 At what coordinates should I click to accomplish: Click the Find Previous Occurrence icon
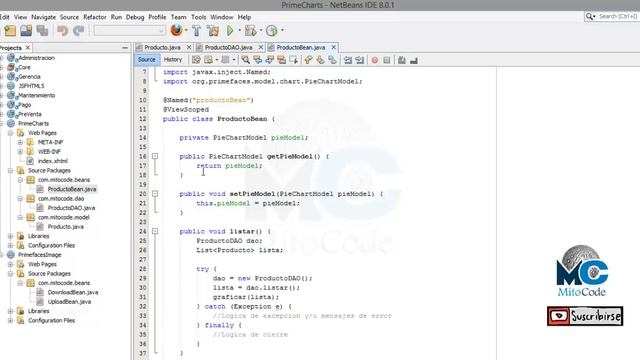[x=258, y=60]
